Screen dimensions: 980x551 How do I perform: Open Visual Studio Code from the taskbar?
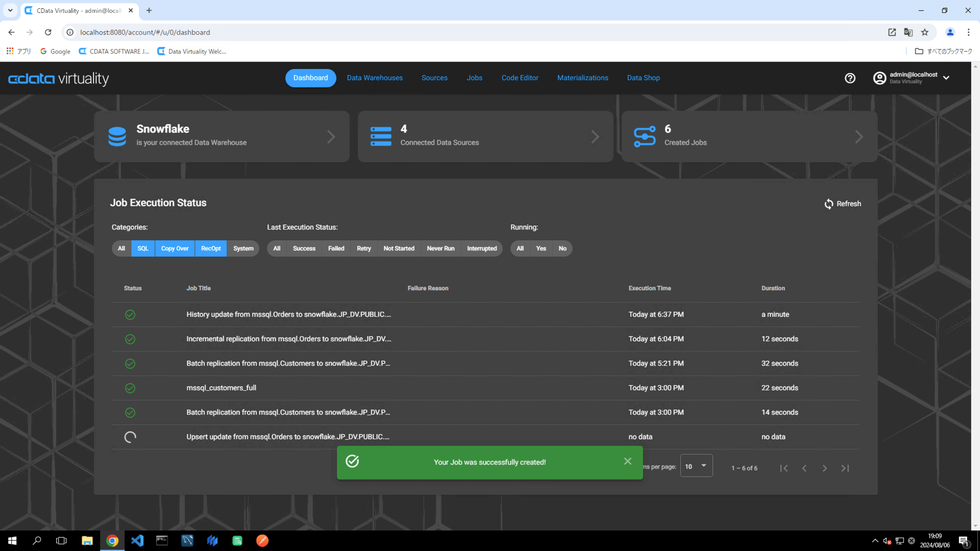pyautogui.click(x=137, y=541)
